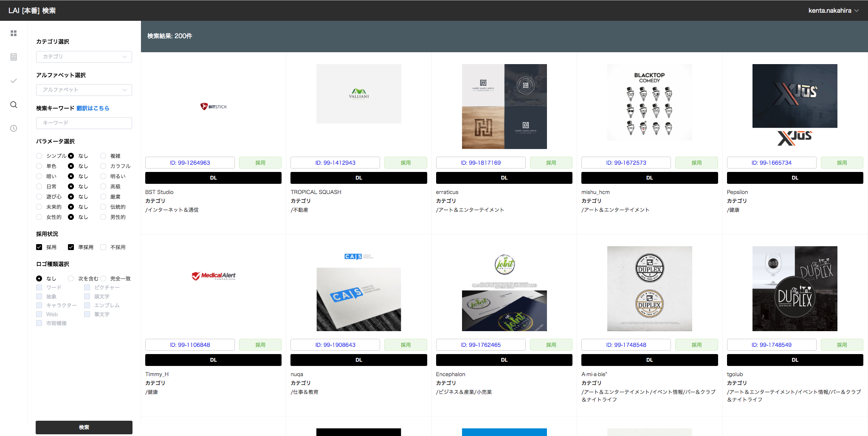Uncheck the 採用 checkbox
The image size is (868, 436).
point(39,247)
